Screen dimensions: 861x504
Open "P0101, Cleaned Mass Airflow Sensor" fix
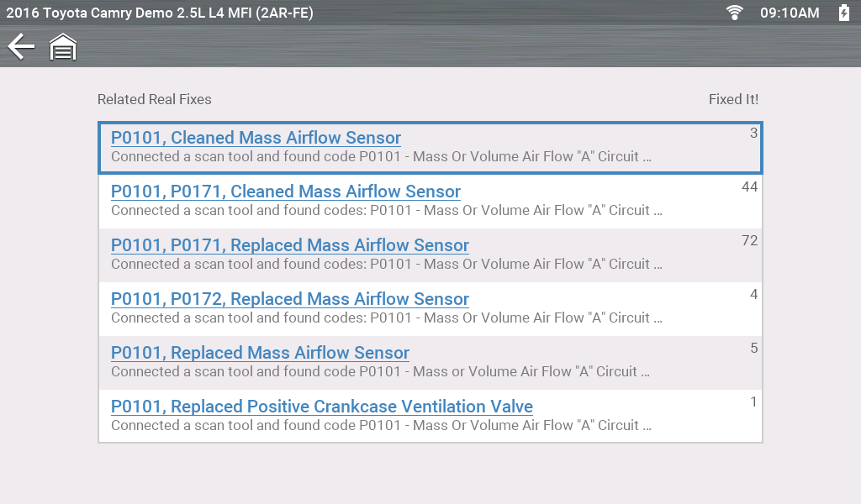point(256,138)
